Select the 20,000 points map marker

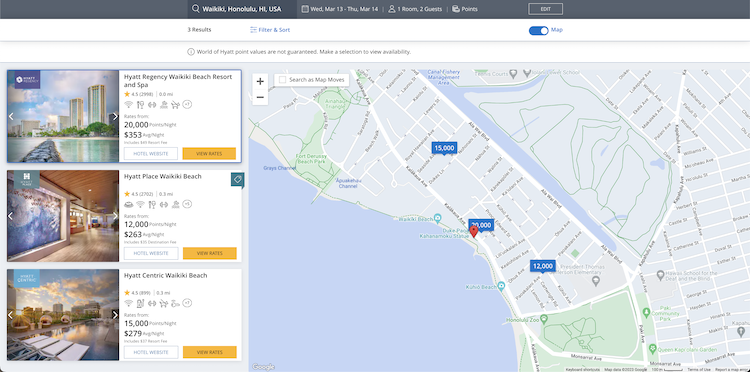coord(481,224)
